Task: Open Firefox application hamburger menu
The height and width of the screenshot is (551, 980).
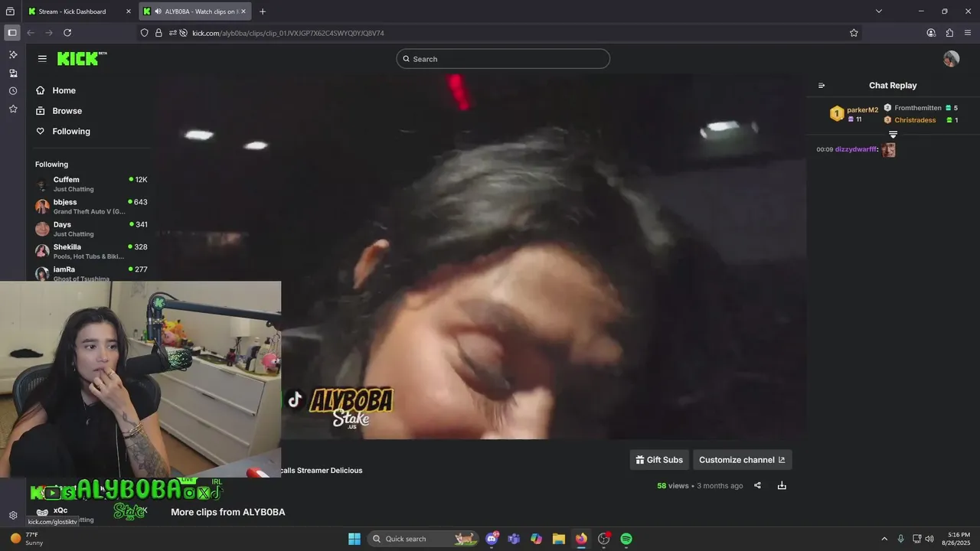Action: click(968, 33)
